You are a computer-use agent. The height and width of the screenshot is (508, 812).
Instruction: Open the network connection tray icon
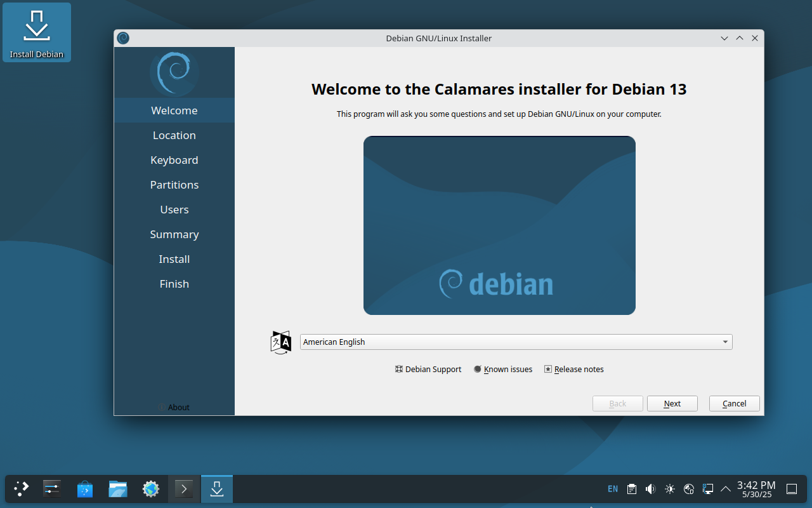(708, 489)
